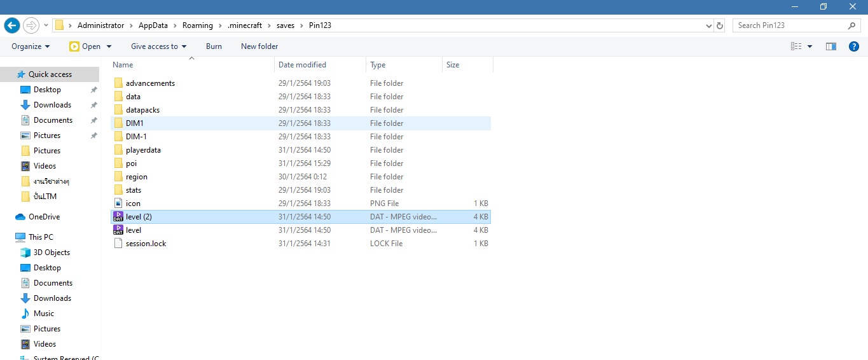Open pinned Documents under Quick access
Viewport: 868px width, 360px height.
tap(53, 120)
